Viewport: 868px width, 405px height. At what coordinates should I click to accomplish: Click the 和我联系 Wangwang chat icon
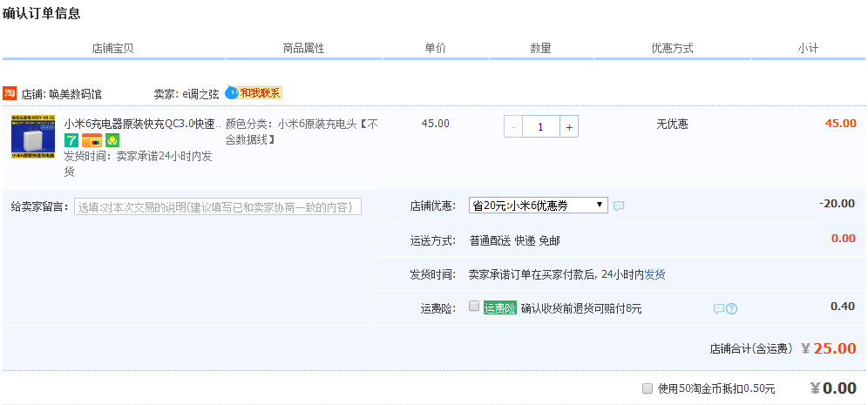[x=254, y=93]
